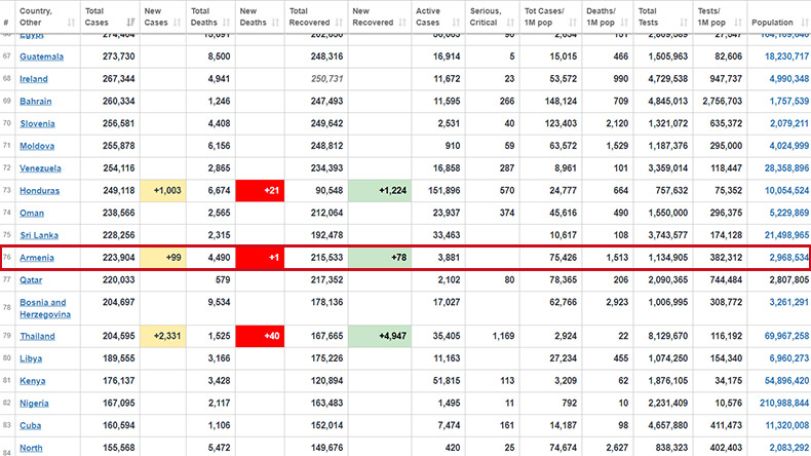This screenshot has height=456, width=811.
Task: Go to Bahrain's country page
Action: [36, 101]
